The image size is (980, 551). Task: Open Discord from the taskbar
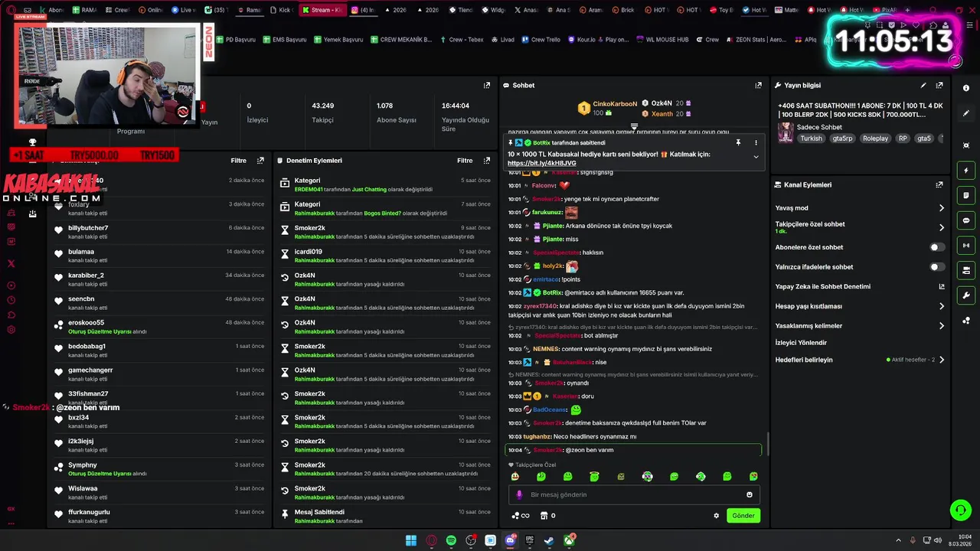pyautogui.click(x=510, y=540)
